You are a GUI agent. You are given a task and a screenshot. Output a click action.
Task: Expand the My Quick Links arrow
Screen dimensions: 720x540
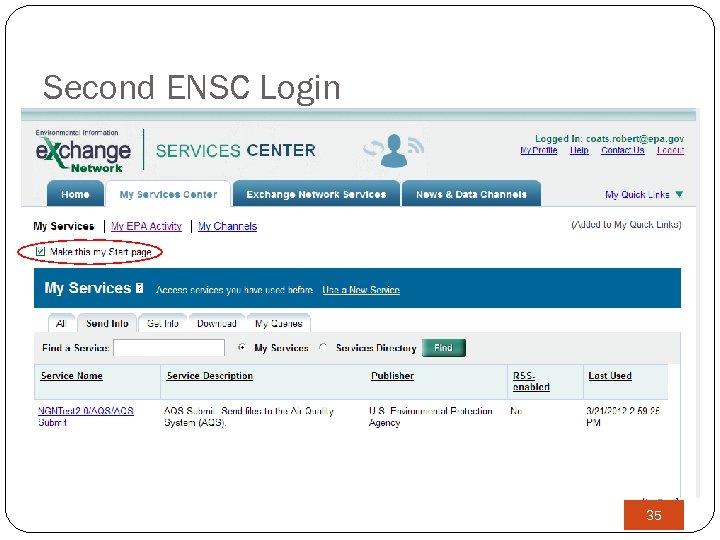(x=680, y=194)
